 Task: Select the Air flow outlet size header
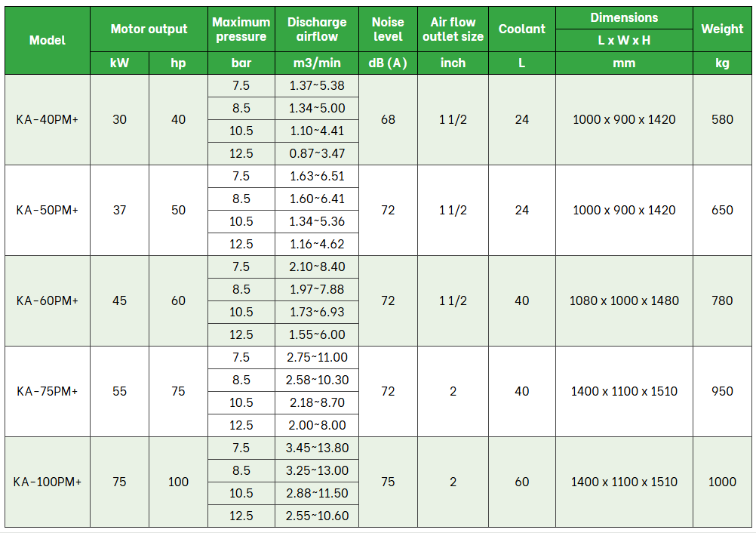click(x=453, y=29)
